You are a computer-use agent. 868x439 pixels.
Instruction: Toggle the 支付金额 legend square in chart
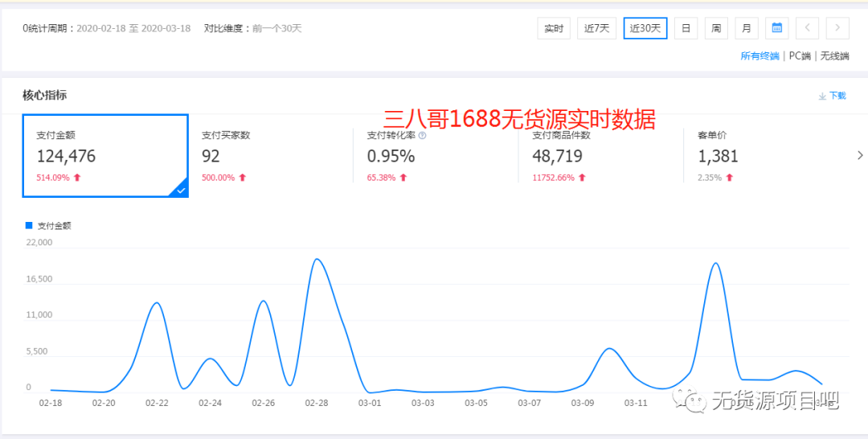coord(30,226)
